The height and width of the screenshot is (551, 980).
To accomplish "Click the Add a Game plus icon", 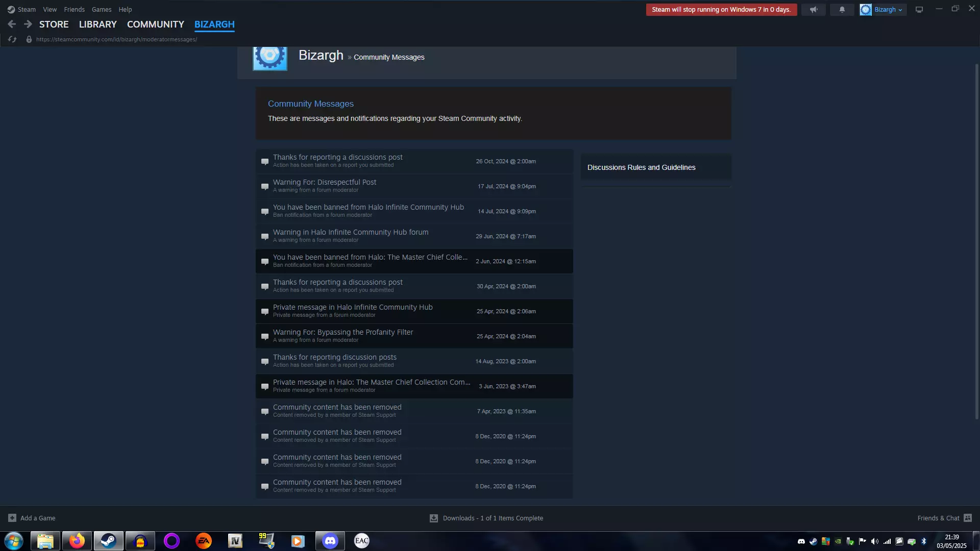I will click(x=12, y=518).
